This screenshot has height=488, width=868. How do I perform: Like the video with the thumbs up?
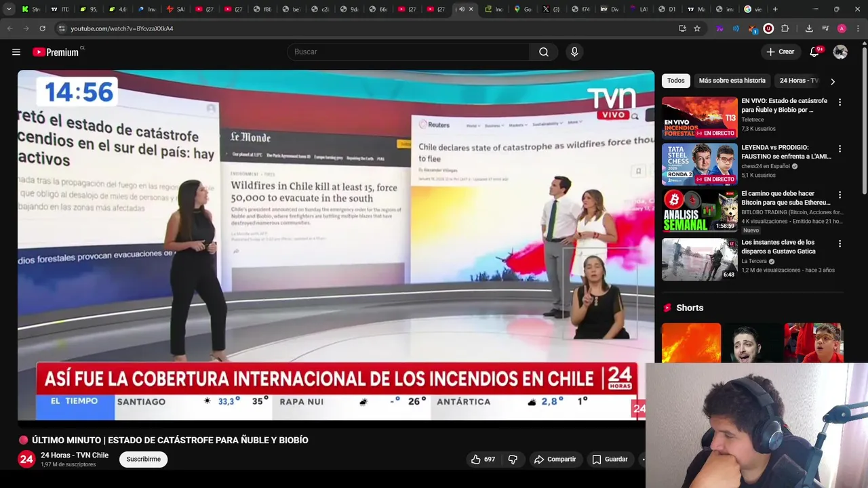483,459
